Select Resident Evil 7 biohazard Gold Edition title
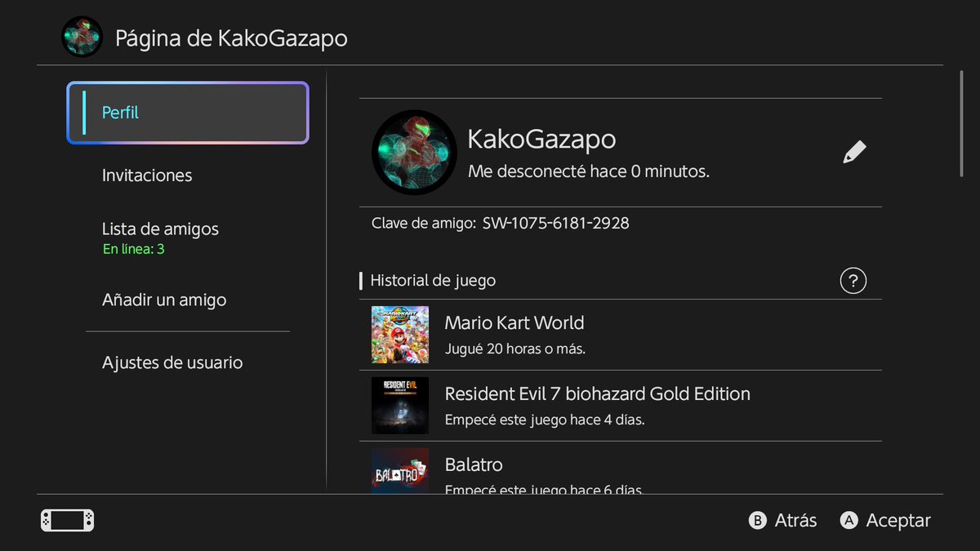Image resolution: width=980 pixels, height=551 pixels. [598, 393]
